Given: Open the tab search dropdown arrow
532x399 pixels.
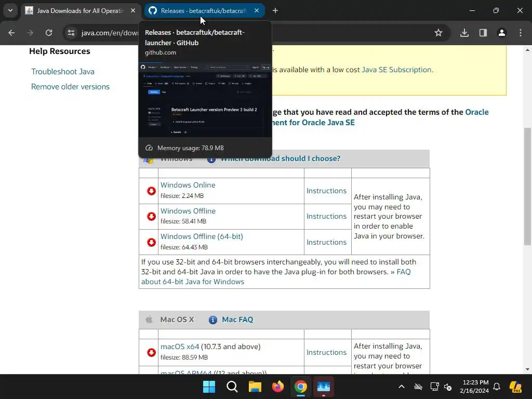Looking at the screenshot, I should tap(10, 10).
